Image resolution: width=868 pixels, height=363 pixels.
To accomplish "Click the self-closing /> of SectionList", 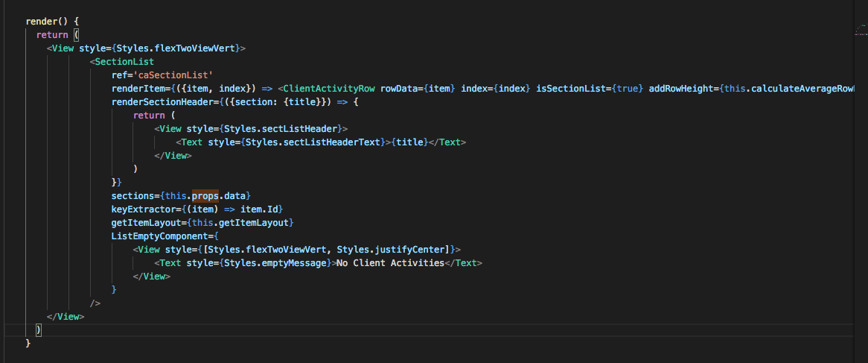I will click(95, 303).
